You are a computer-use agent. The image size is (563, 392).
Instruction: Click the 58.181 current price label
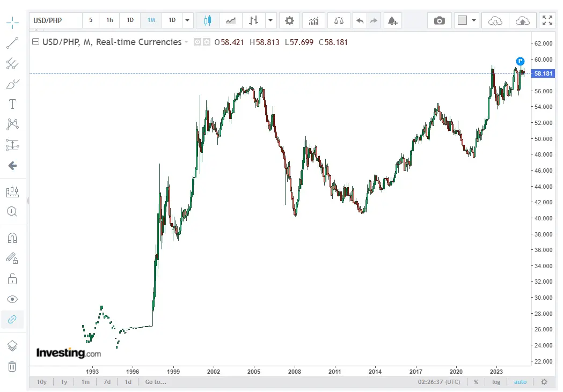tap(543, 73)
